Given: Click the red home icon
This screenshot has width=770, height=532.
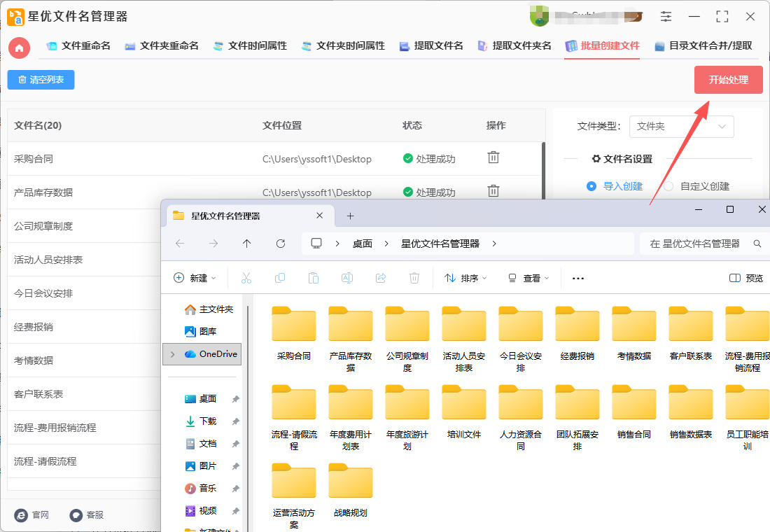Looking at the screenshot, I should click(19, 48).
